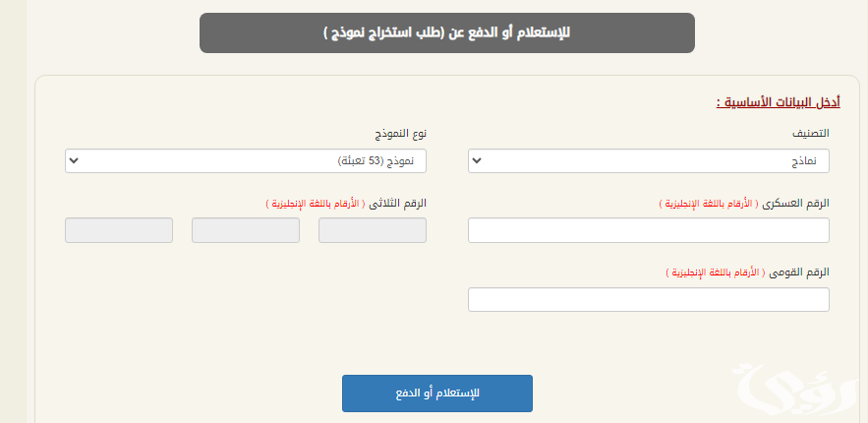
Task: Click the الرقم العسكرى field label
Action: tap(795, 204)
